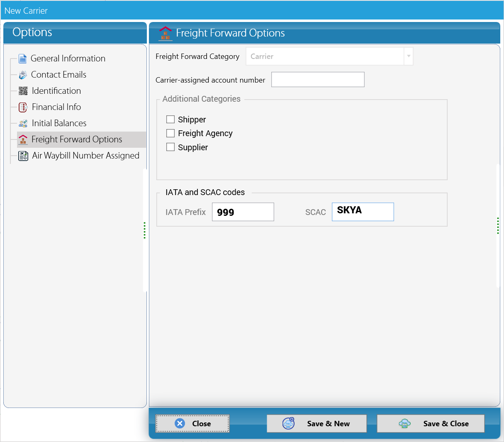Click the Financial Info ledger icon
504x442 pixels.
pos(23,107)
